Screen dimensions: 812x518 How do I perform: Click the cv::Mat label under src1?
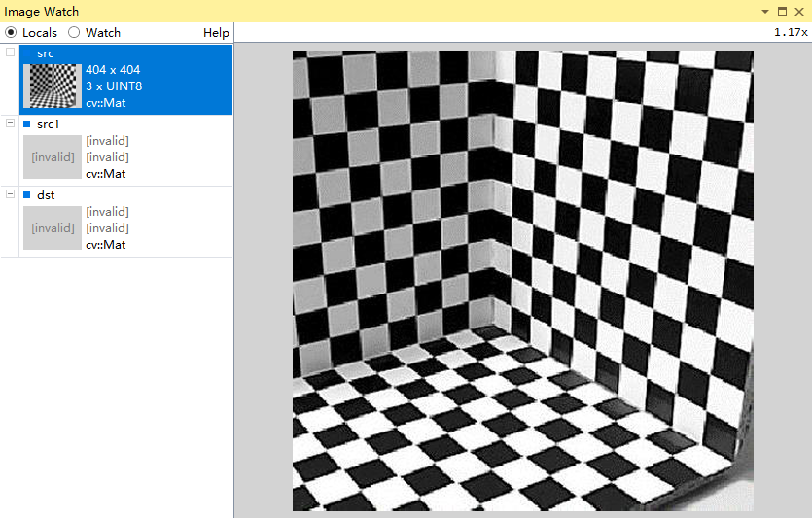(106, 174)
